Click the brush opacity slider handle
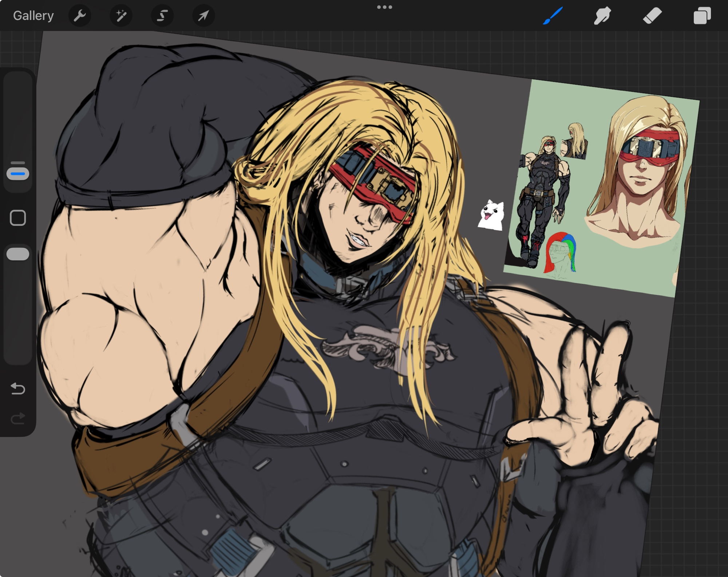This screenshot has width=728, height=577. pos(18,254)
